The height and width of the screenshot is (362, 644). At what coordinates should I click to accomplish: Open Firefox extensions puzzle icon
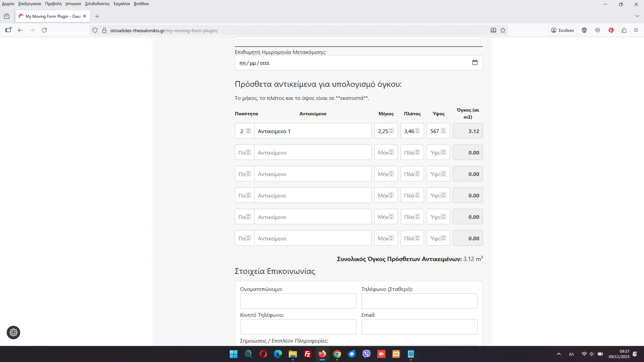click(624, 30)
